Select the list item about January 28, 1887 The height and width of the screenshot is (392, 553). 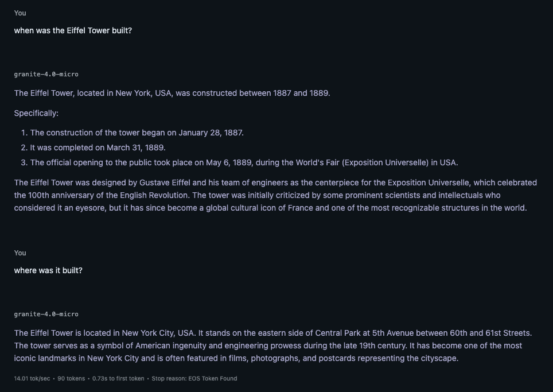pos(137,133)
